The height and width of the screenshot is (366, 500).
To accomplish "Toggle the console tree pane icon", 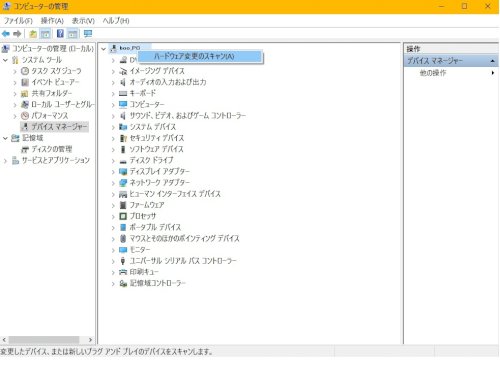I will 45,34.
